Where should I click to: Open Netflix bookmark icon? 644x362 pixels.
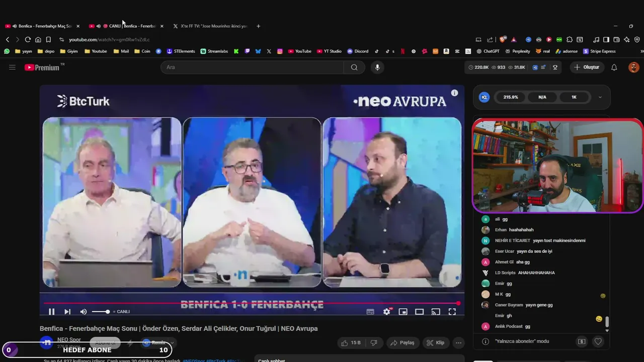[402, 51]
